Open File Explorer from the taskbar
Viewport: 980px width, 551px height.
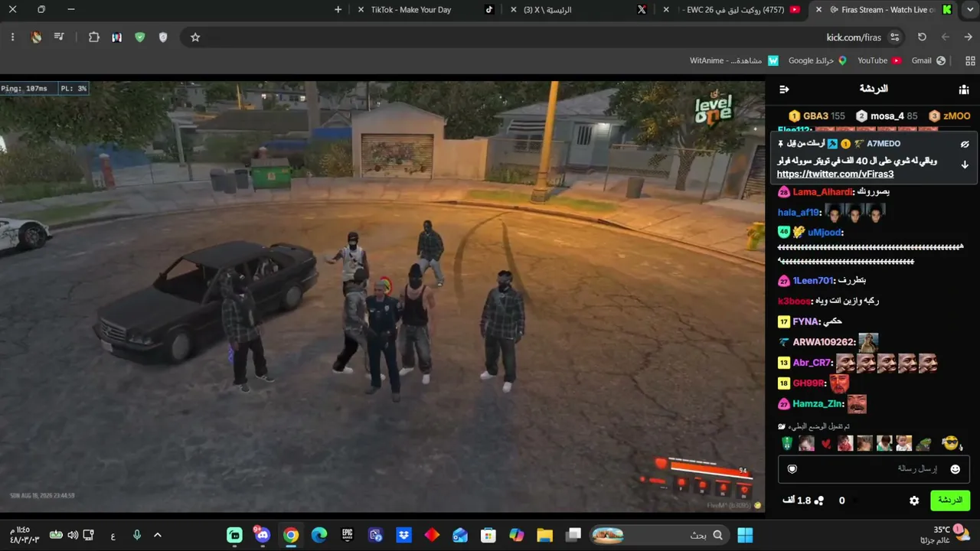click(544, 535)
